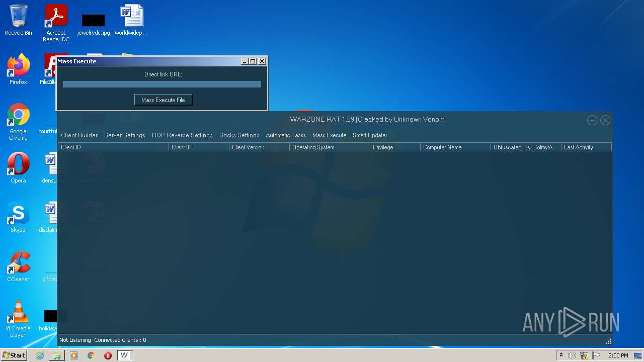Click Obfuscated_By_SolmyrA column header
This screenshot has width=644, height=362.
point(526,147)
